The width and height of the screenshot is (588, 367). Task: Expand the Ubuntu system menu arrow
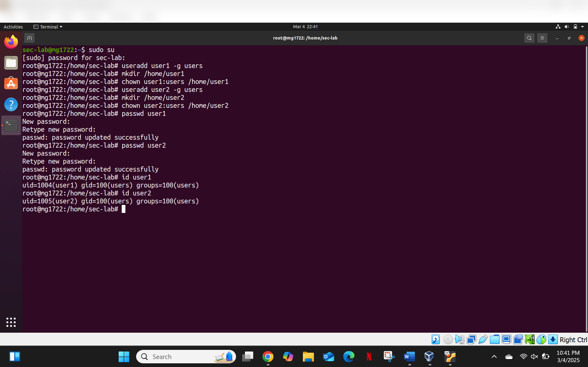point(582,27)
